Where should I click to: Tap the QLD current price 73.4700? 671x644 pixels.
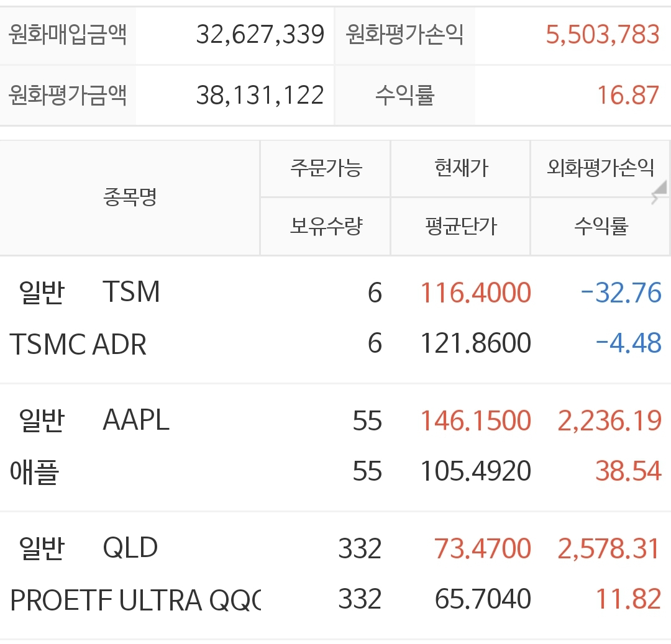(482, 548)
